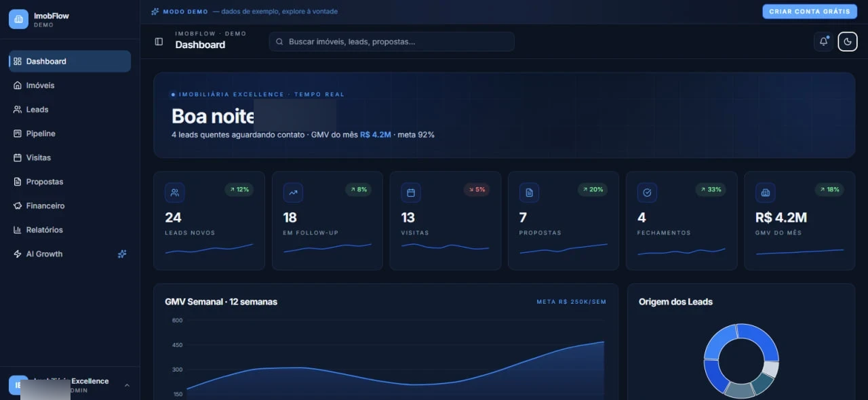Screen dimensions: 868x400
Task: Click the R$ 4.2M GMV link
Action: pos(376,135)
